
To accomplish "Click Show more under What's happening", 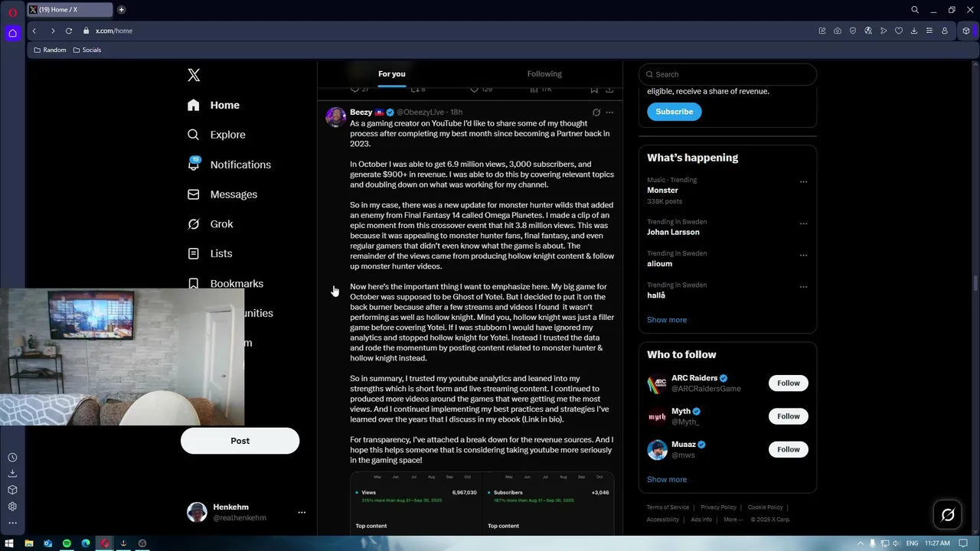I will click(667, 320).
